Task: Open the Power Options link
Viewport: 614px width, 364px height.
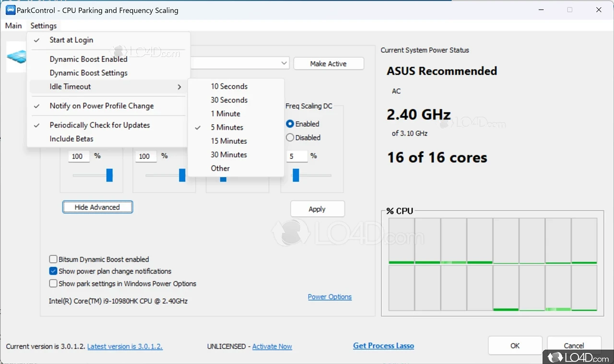Action: coord(330,297)
